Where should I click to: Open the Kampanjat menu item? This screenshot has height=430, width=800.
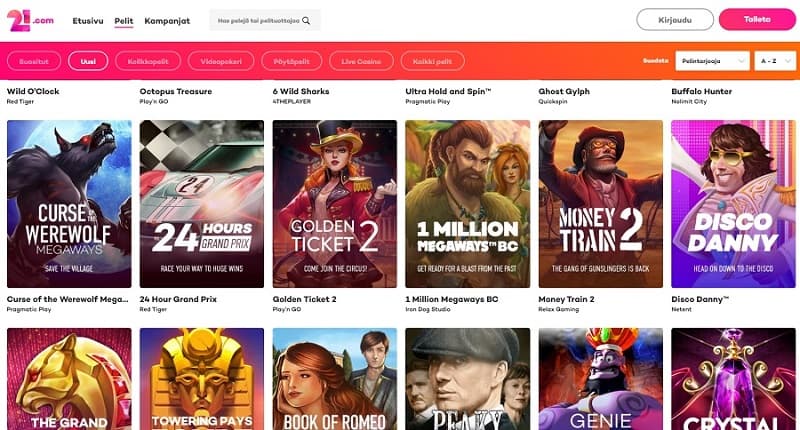point(167,21)
